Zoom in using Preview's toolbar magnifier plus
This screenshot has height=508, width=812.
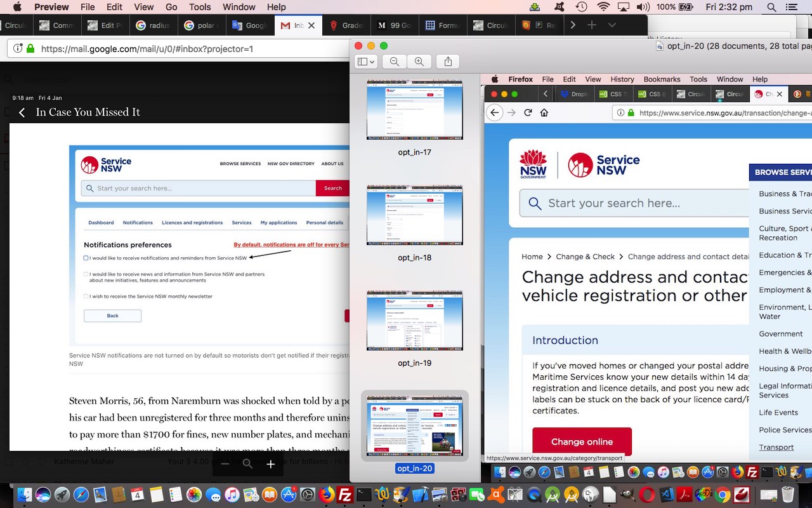(x=419, y=62)
